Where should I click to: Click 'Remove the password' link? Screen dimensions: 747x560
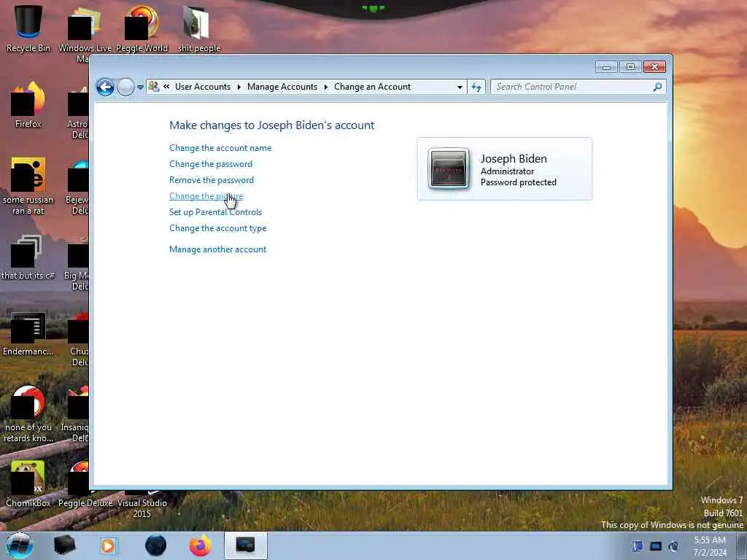click(212, 180)
